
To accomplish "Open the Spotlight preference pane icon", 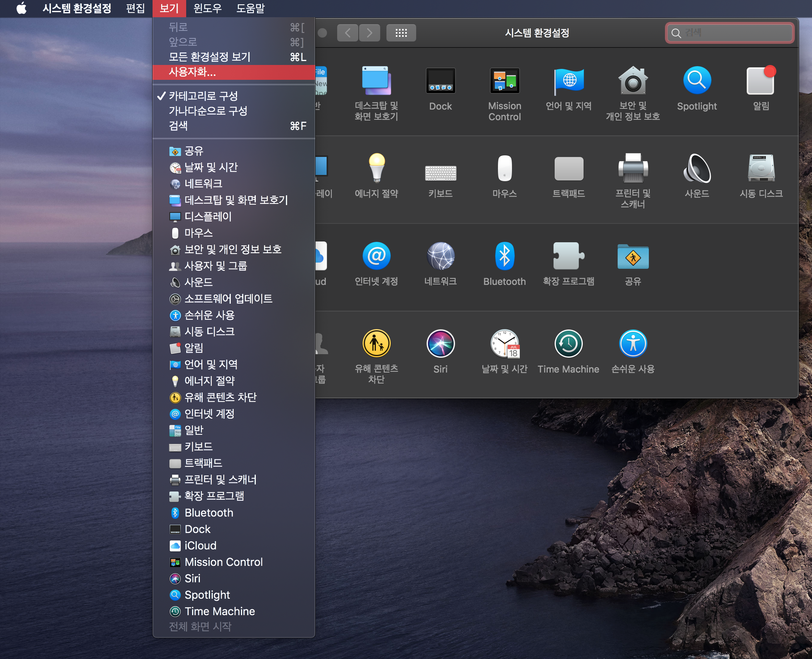I will [697, 81].
